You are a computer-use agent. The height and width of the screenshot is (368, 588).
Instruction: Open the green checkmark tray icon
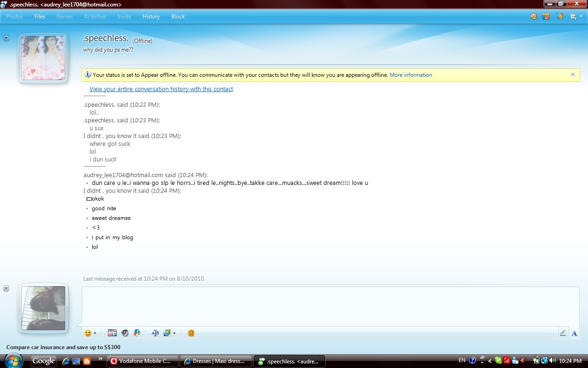tap(498, 361)
